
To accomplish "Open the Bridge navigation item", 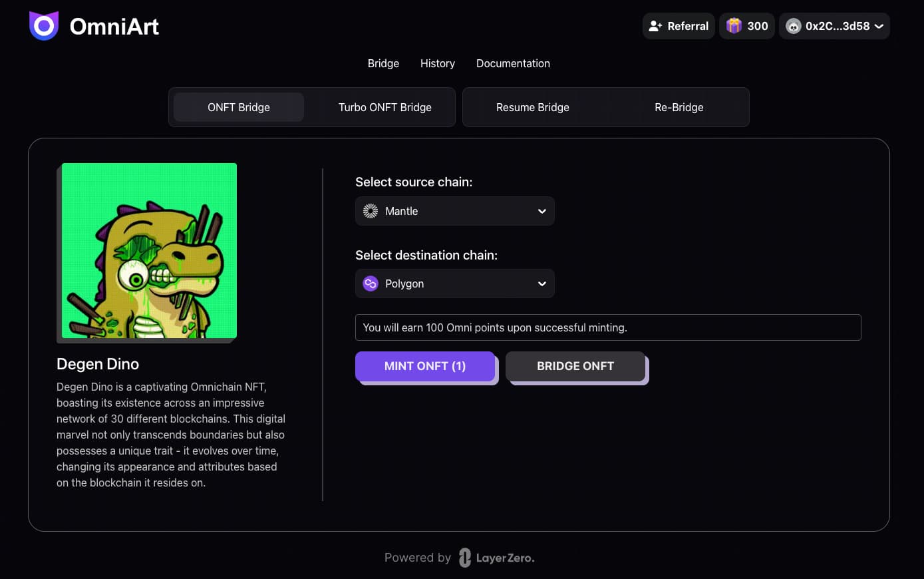I will (383, 63).
